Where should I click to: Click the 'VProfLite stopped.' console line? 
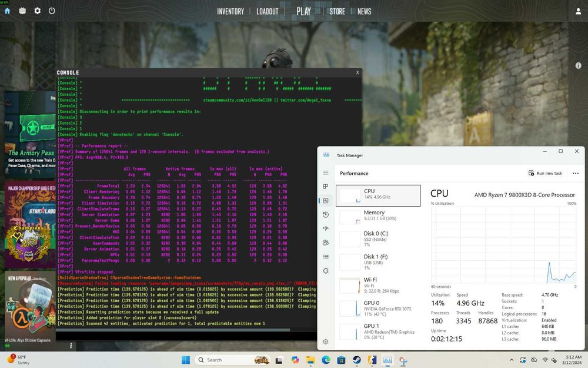95,272
